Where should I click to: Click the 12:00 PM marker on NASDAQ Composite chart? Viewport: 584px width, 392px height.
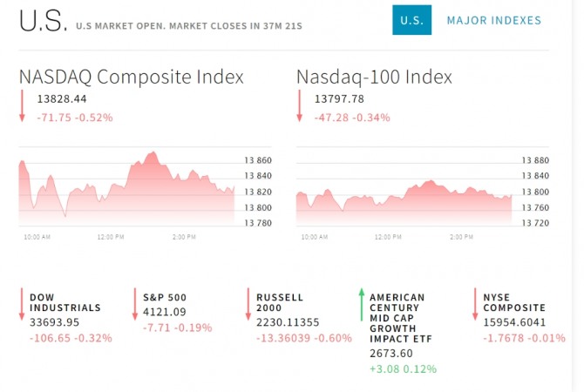pyautogui.click(x=110, y=237)
